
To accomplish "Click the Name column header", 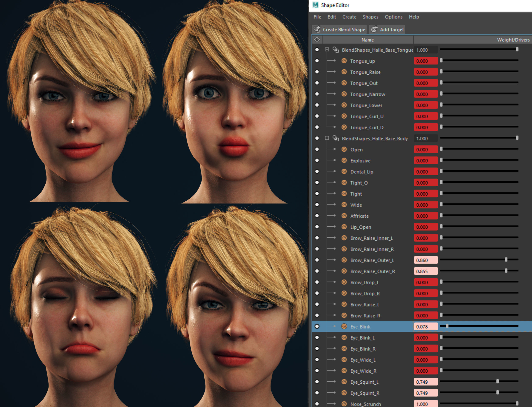I will [x=367, y=40].
